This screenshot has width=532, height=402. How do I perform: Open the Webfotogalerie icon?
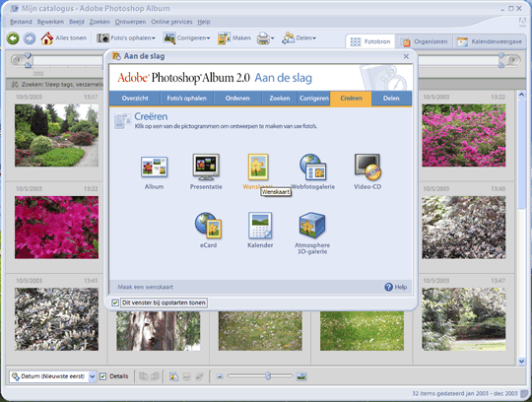pos(313,167)
